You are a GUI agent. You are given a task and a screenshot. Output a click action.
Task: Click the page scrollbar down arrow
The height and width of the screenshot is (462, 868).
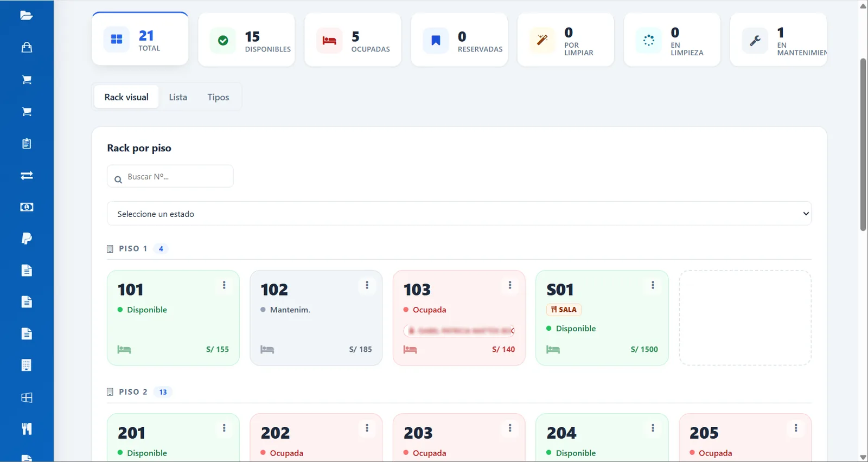click(x=863, y=457)
